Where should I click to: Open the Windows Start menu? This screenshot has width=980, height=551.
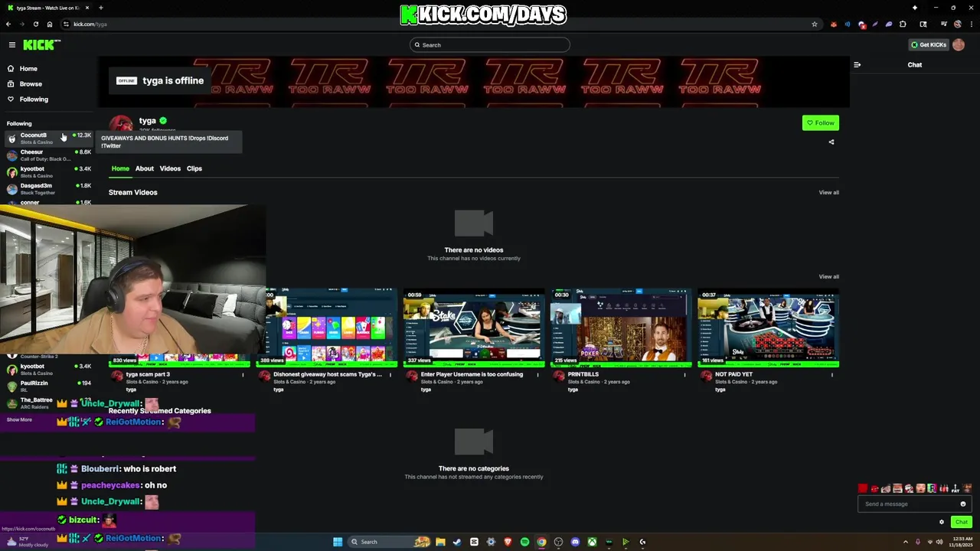pyautogui.click(x=338, y=542)
